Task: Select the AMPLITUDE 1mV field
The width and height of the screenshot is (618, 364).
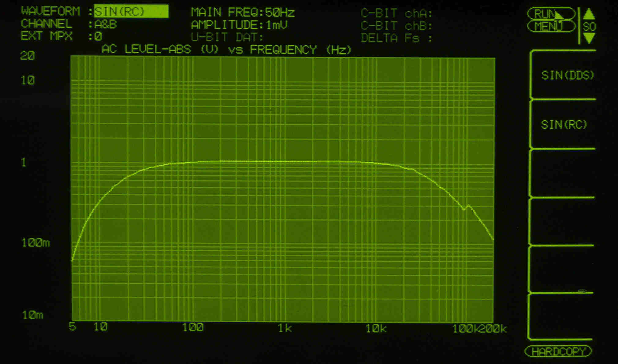Action: click(x=239, y=25)
